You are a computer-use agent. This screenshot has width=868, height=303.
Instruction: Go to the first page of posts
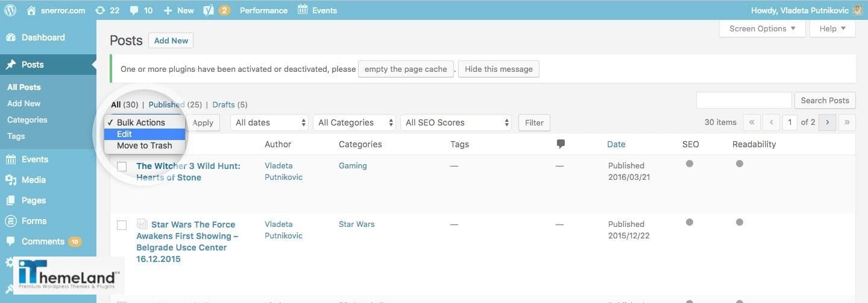pos(752,122)
